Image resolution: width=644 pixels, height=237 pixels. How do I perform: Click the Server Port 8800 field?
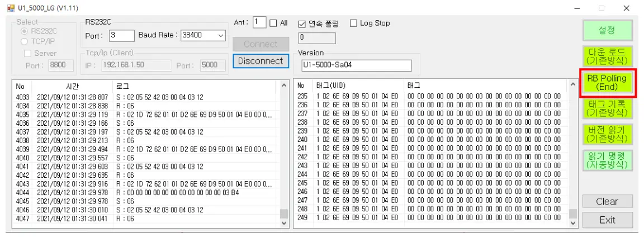(x=61, y=65)
